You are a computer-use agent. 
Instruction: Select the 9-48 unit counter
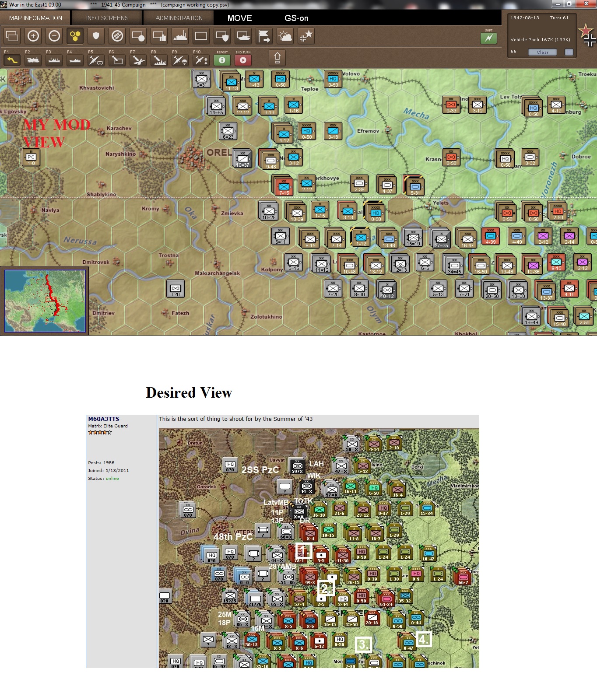click(270, 160)
